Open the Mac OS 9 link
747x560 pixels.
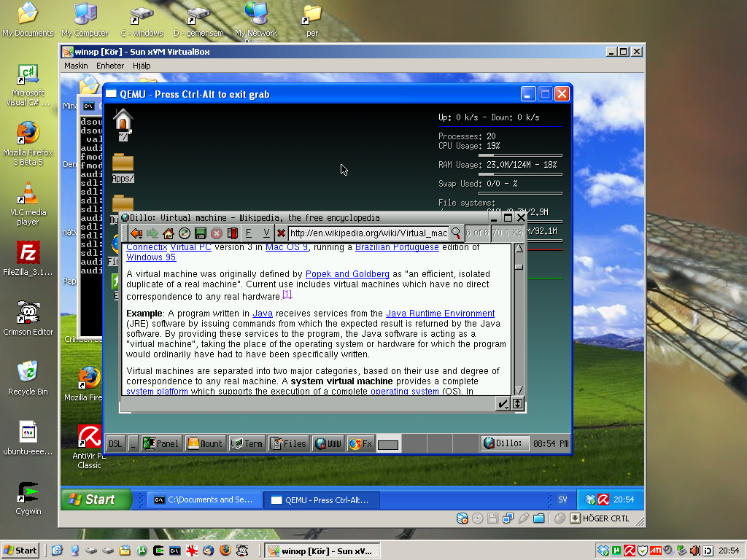coord(287,247)
